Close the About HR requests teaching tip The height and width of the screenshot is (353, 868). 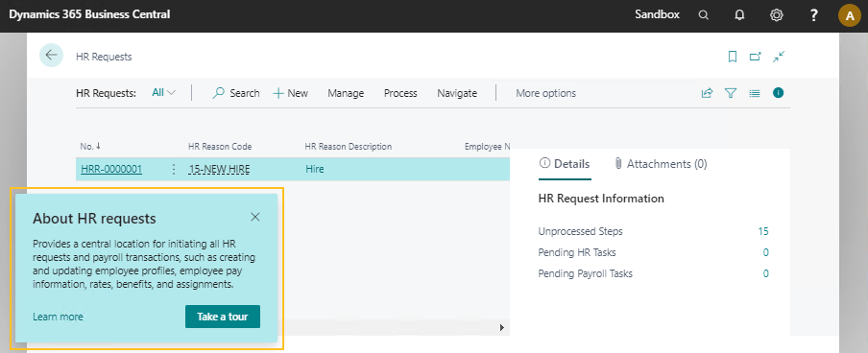(254, 217)
